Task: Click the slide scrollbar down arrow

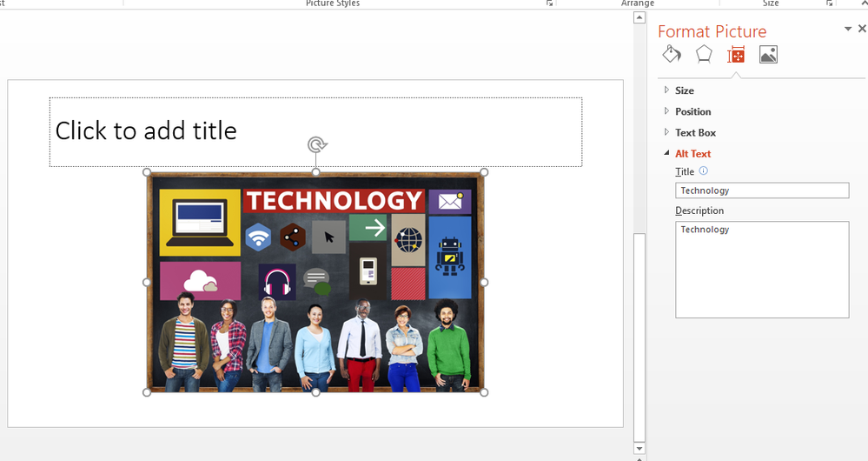Action: click(x=639, y=448)
